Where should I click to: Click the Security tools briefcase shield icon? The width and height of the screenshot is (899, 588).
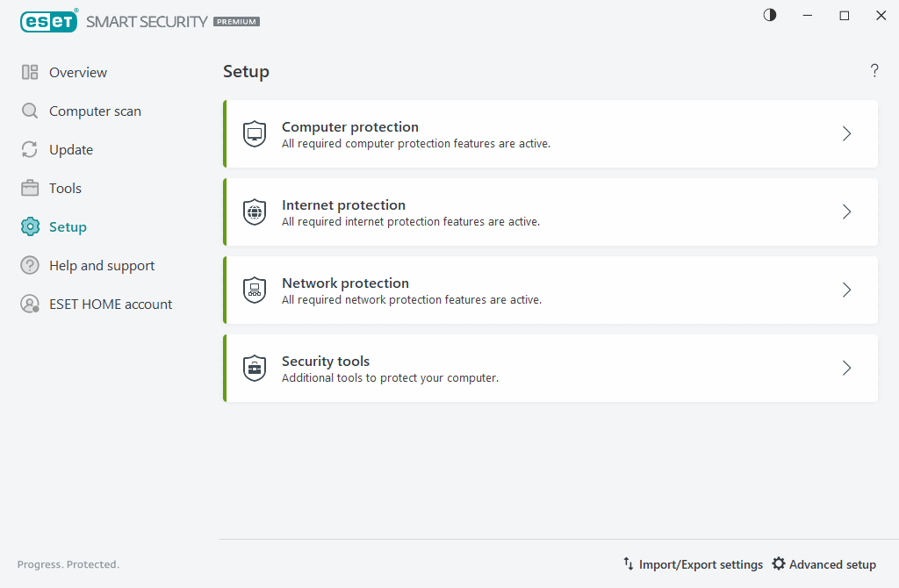(255, 369)
